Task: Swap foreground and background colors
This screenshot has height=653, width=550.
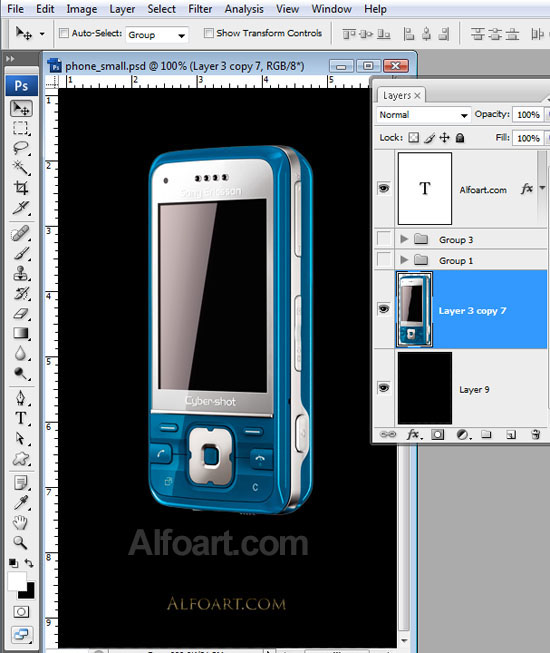Action: (29, 563)
